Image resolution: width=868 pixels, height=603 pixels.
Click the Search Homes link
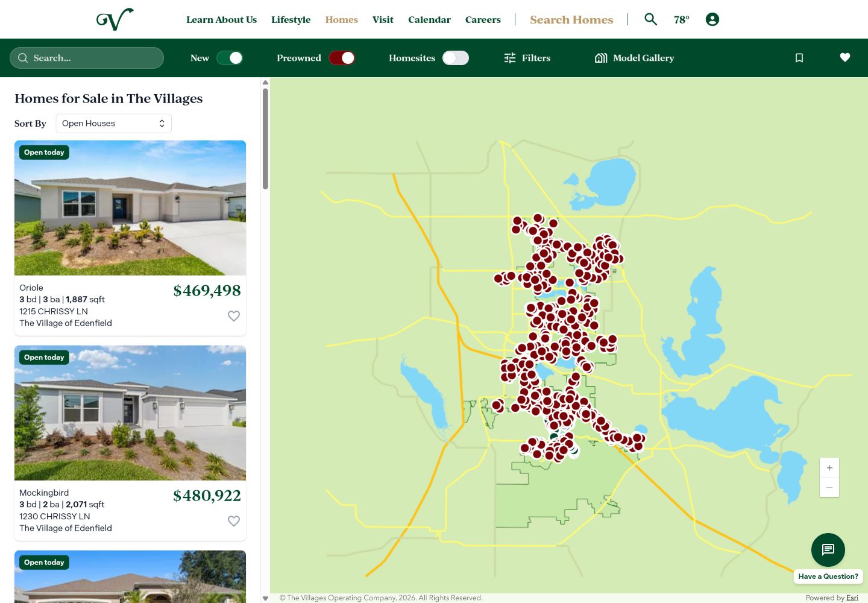click(571, 20)
